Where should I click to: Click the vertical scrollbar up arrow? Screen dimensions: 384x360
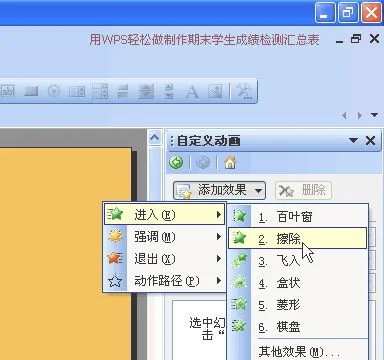pyautogui.click(x=154, y=138)
